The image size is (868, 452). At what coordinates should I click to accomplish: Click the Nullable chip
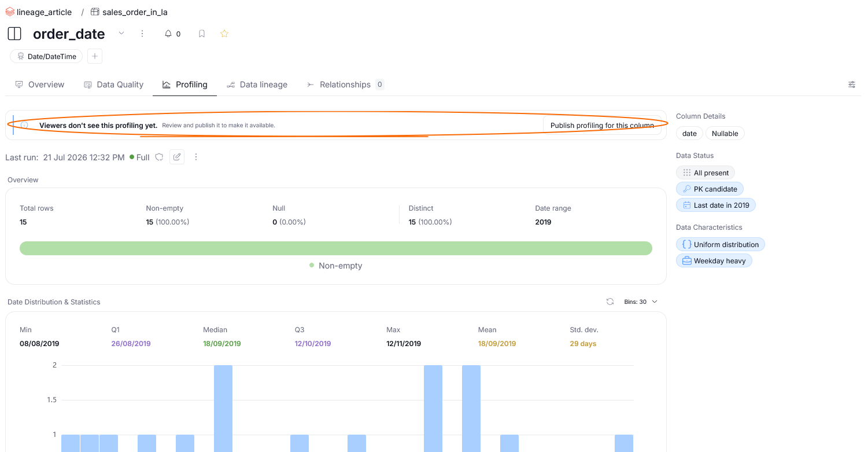[725, 133]
